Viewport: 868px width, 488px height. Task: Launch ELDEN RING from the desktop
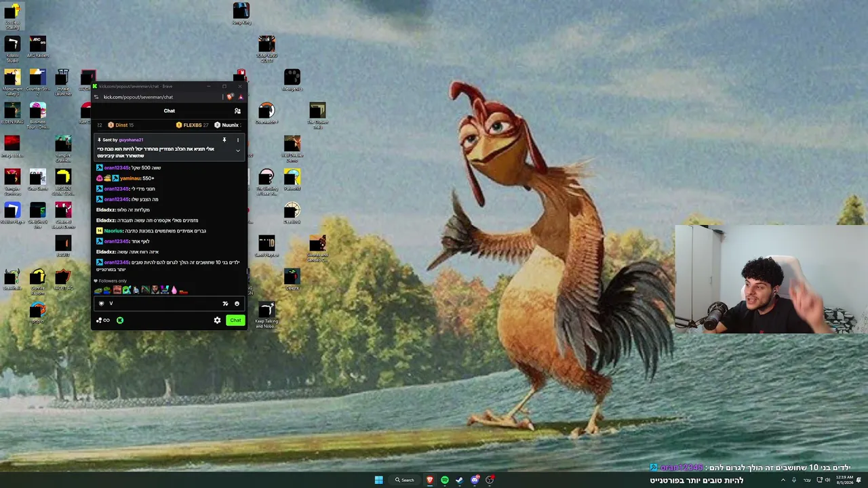click(x=12, y=113)
